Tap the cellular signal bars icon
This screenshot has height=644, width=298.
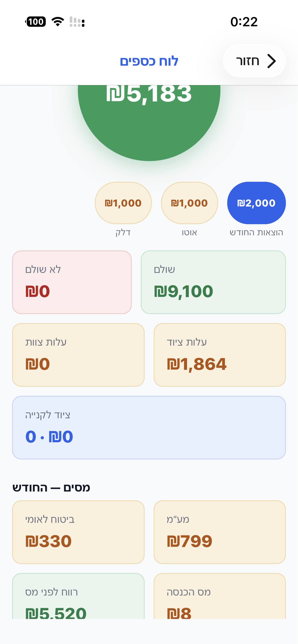pyautogui.click(x=77, y=22)
